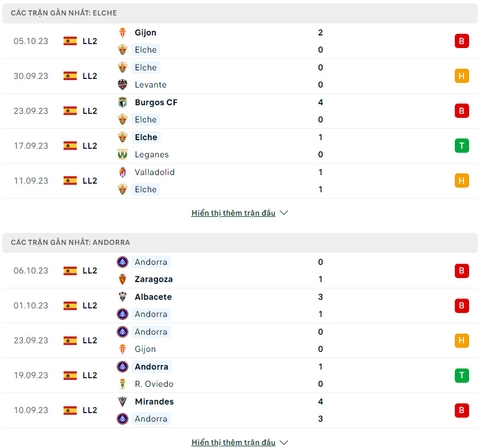Image resolution: width=480 pixels, height=448 pixels.
Task: Click the orange H badge for Andorra vs Gijon
Action: tap(462, 340)
